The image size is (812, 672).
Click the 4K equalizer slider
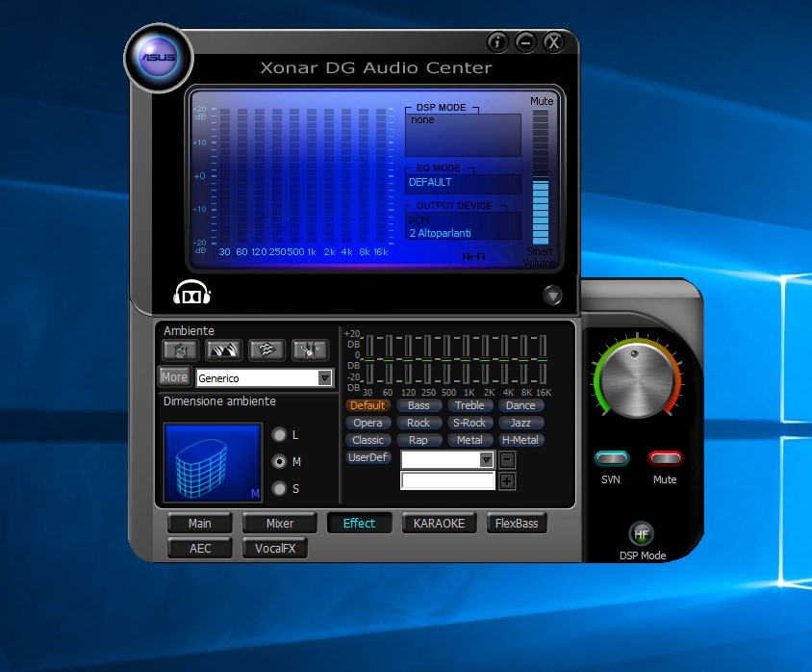click(x=504, y=359)
